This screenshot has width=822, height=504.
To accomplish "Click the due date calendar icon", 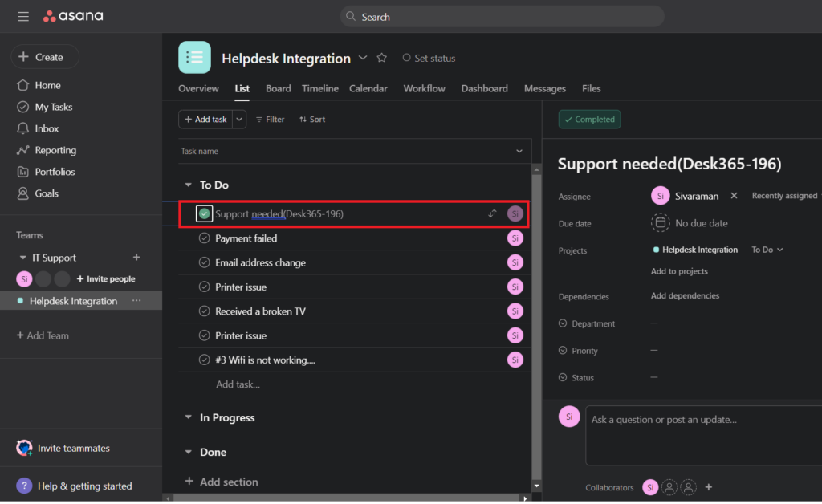I will click(x=660, y=223).
